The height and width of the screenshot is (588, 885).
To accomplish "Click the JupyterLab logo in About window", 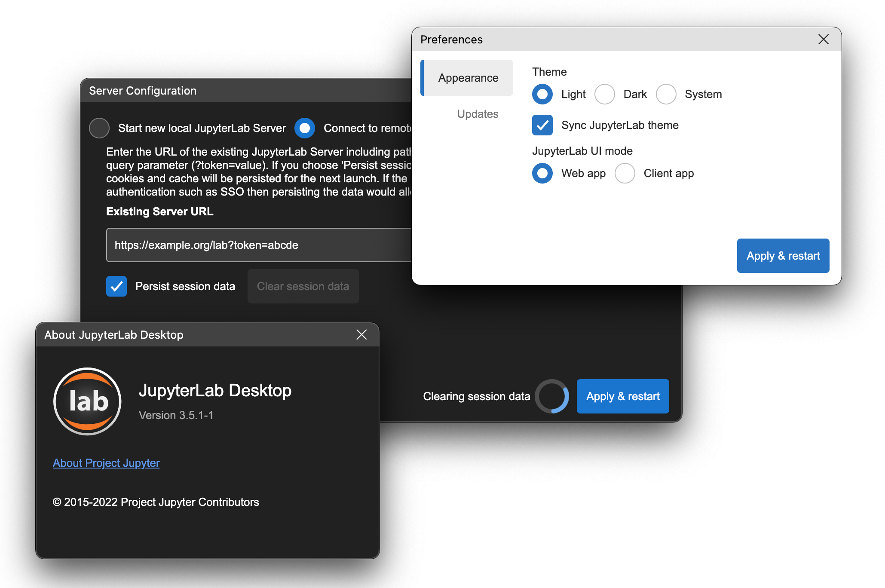I will (x=87, y=401).
